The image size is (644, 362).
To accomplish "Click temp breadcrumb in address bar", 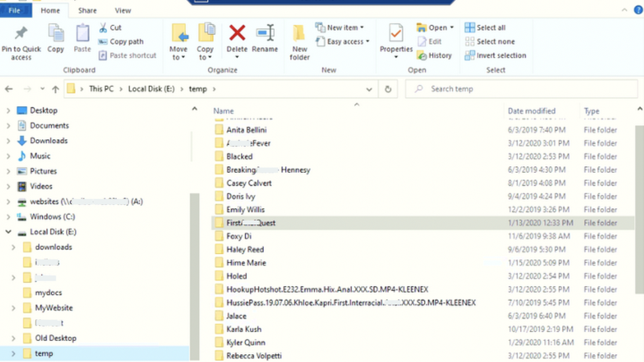I will 197,89.
